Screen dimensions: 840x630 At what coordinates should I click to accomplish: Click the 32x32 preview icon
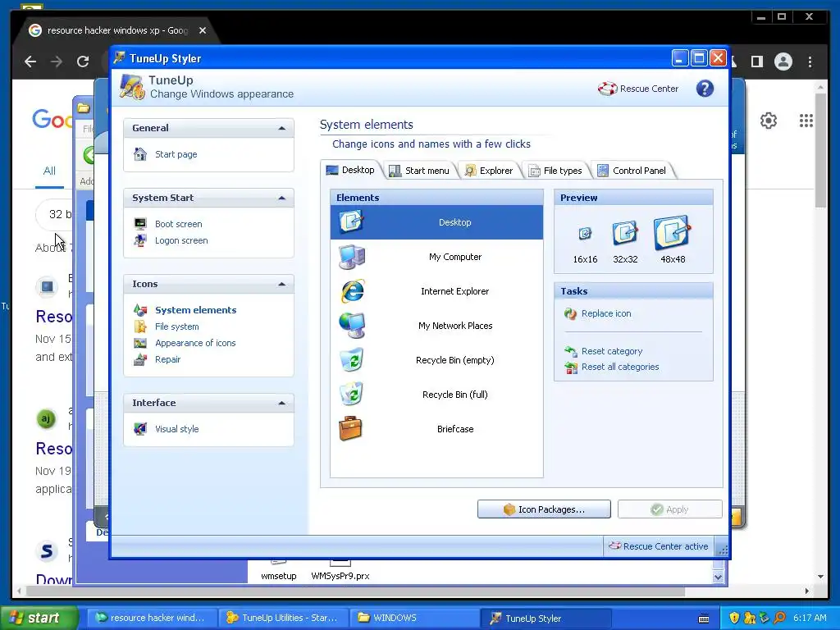[625, 233]
